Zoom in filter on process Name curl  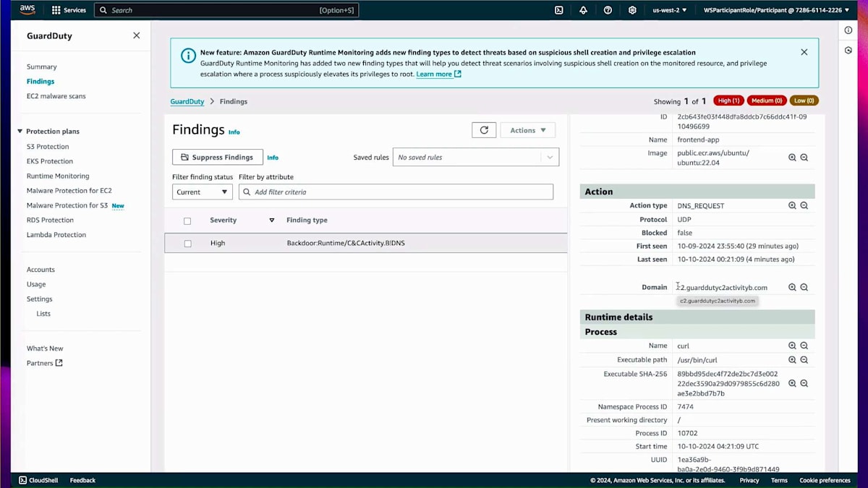pos(792,346)
